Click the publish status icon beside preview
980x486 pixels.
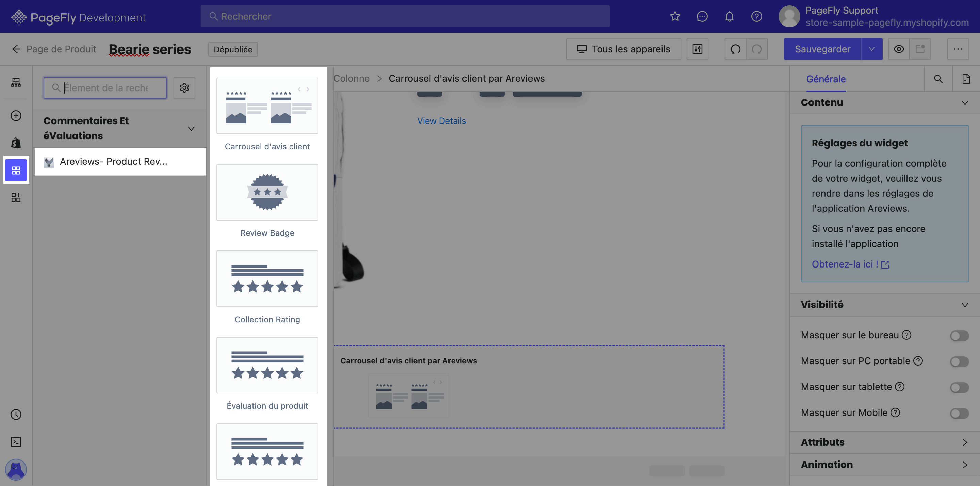[x=920, y=49]
